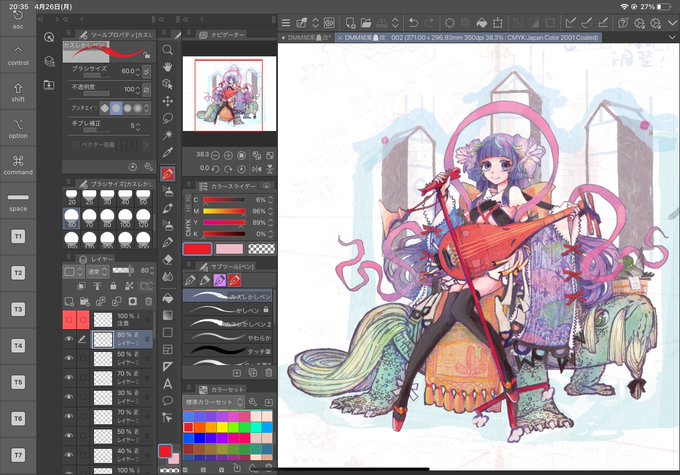Zoom in in Navigator panel

click(229, 155)
